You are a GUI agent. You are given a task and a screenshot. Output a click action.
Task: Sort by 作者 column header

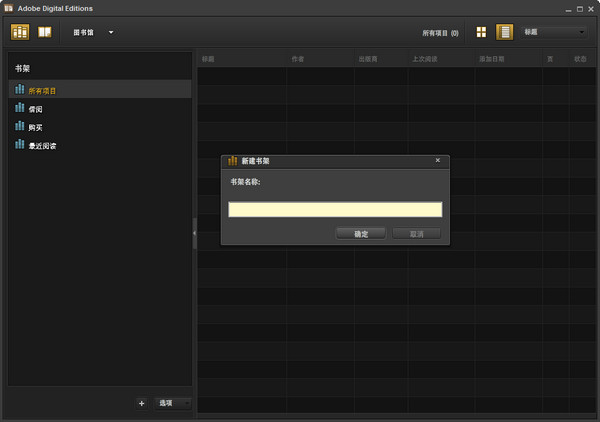coord(297,59)
